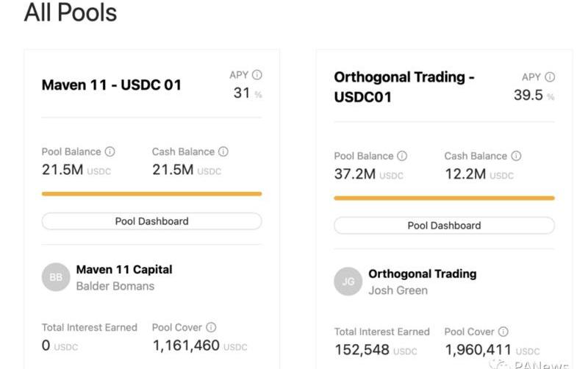The image size is (588, 369).
Task: Click Cash Balance info icon in Maven 11 card
Action: 223,151
